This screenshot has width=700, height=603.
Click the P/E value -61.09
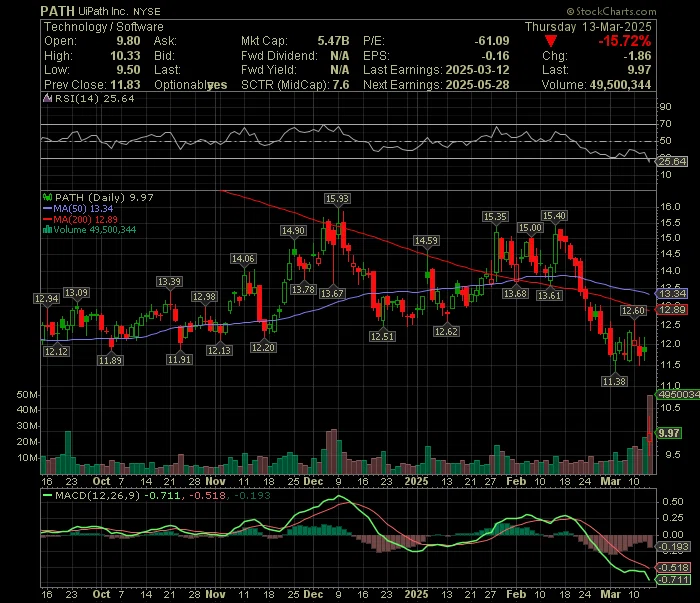click(492, 41)
